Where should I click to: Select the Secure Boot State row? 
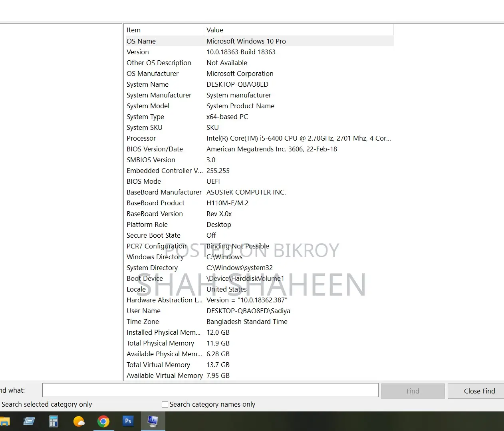pos(260,235)
